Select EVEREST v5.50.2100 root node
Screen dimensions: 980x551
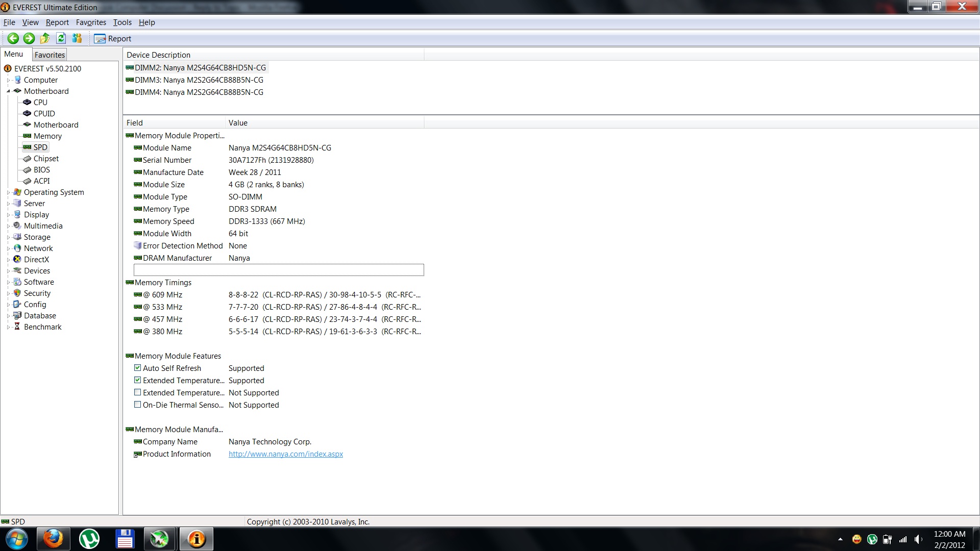click(x=47, y=68)
